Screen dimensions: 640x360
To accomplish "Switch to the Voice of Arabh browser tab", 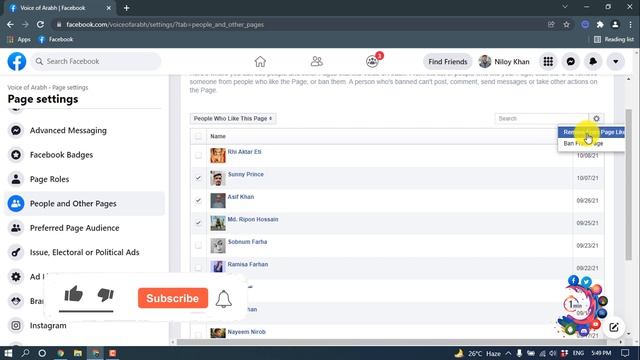I will click(x=60, y=8).
